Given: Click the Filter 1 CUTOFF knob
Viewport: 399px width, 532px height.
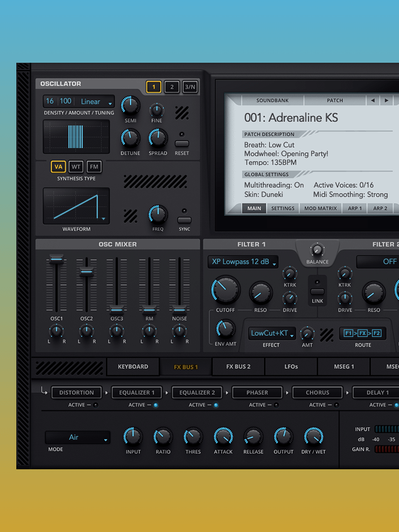Looking at the screenshot, I should pos(226,289).
